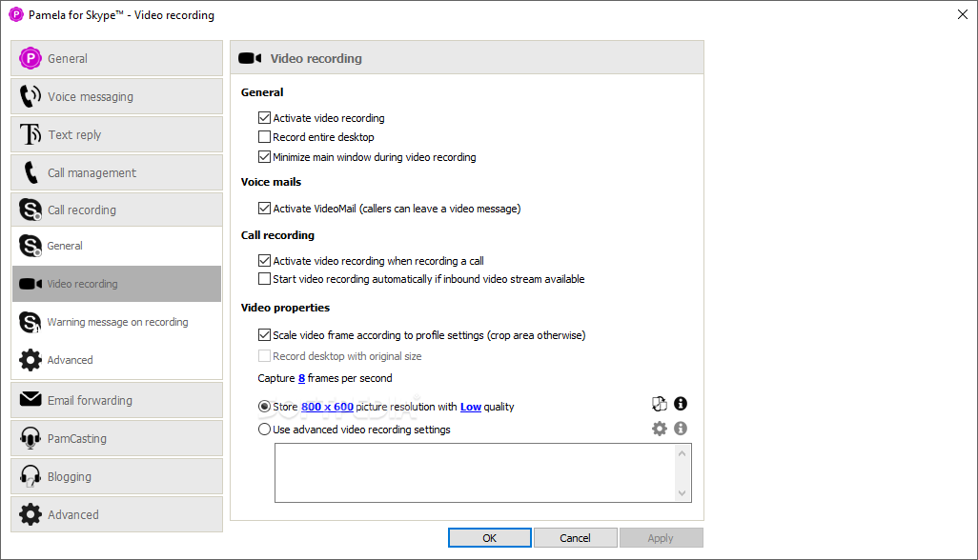Toggle Minimize main window during video recording
Viewport: 978px width, 560px height.
[x=264, y=157]
